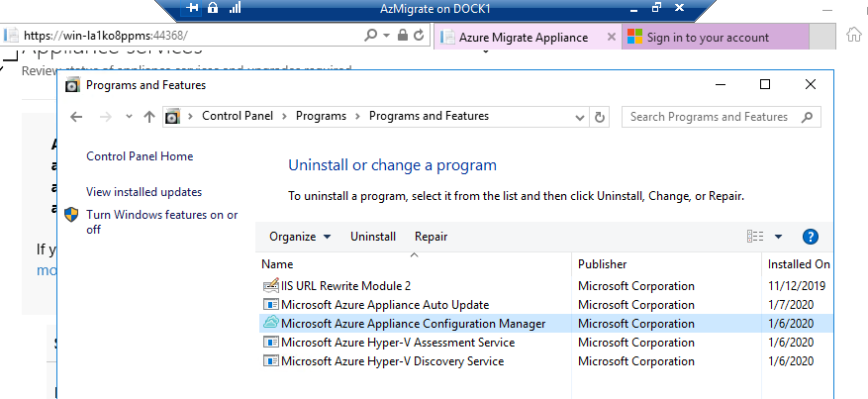Expand the chevron after Programs breadcrumb

[357, 117]
